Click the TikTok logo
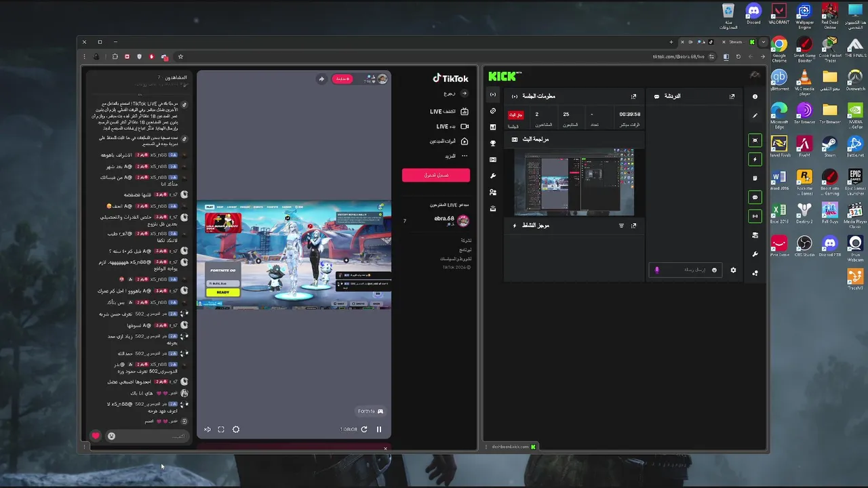Screen dimensions: 868x488 [x=450, y=78]
